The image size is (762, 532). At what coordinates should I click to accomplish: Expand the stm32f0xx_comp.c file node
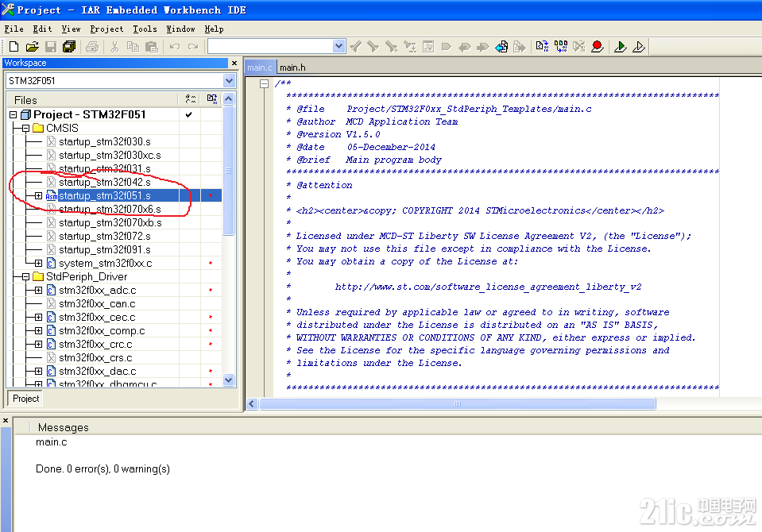[x=38, y=331]
